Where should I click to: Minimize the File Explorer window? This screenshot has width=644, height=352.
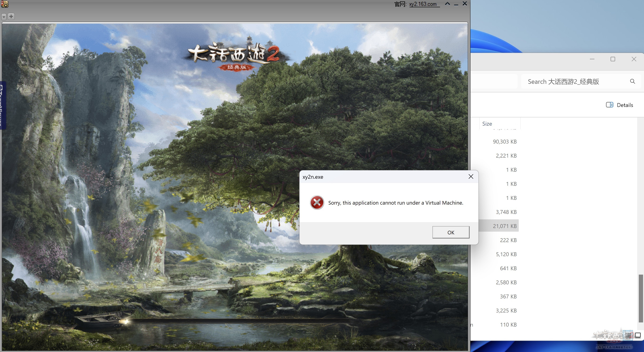click(x=592, y=59)
